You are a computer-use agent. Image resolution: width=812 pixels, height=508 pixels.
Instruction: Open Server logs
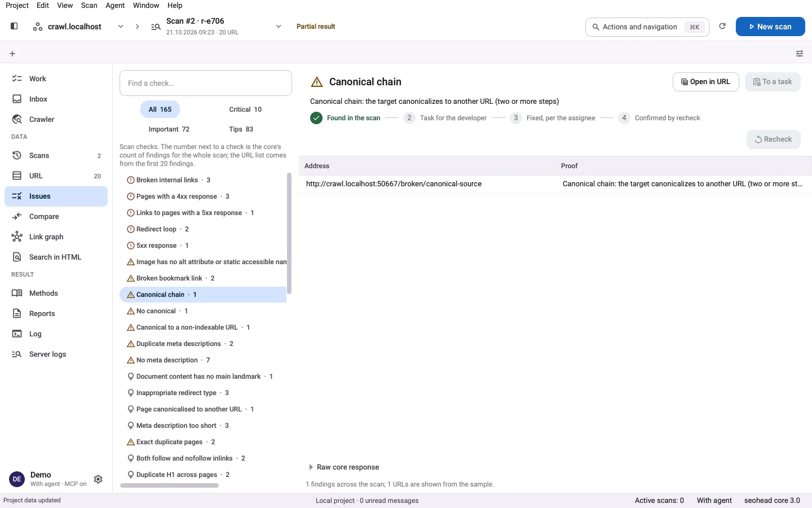56,354
